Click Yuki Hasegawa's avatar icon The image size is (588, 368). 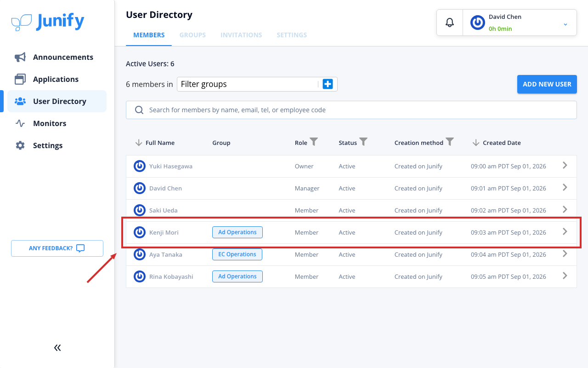coord(140,166)
